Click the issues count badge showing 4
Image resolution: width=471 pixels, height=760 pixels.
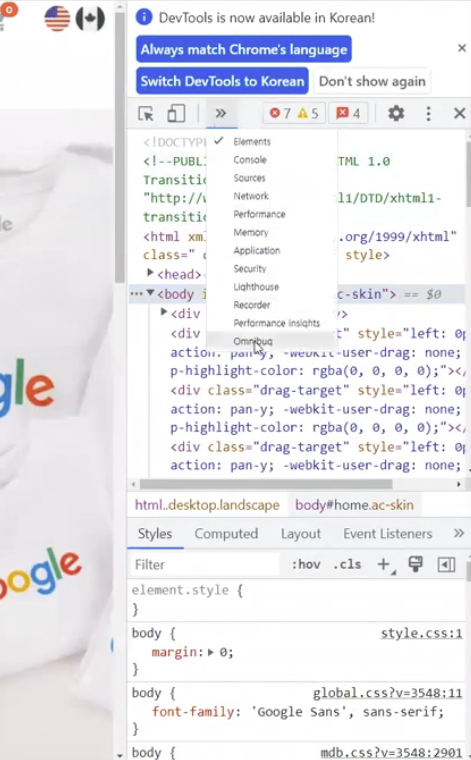(x=348, y=113)
